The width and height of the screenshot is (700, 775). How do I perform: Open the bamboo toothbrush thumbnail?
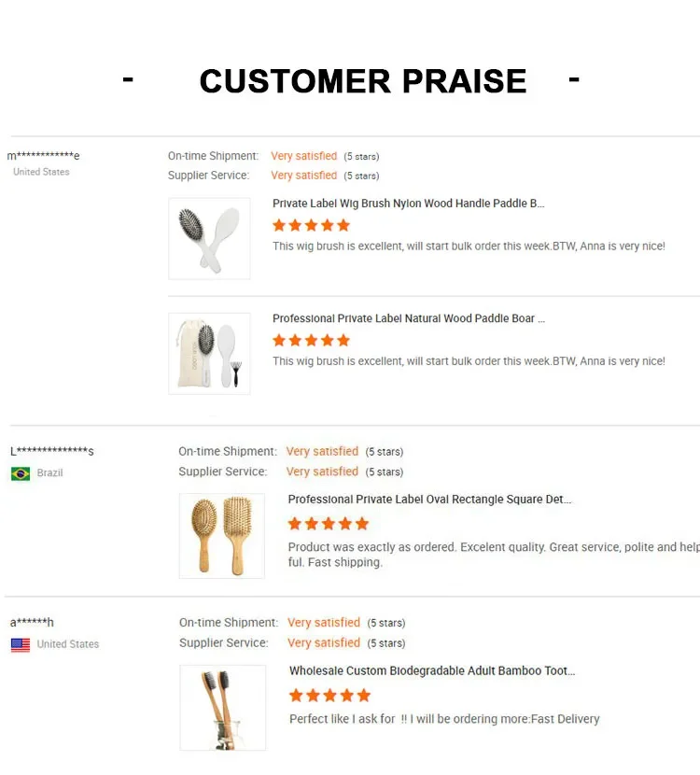tap(223, 707)
